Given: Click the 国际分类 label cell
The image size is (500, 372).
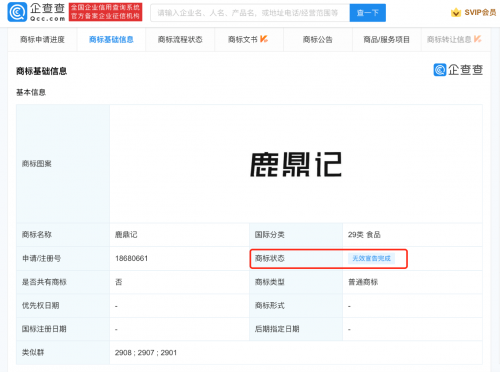Looking at the screenshot, I should pyautogui.click(x=296, y=235).
